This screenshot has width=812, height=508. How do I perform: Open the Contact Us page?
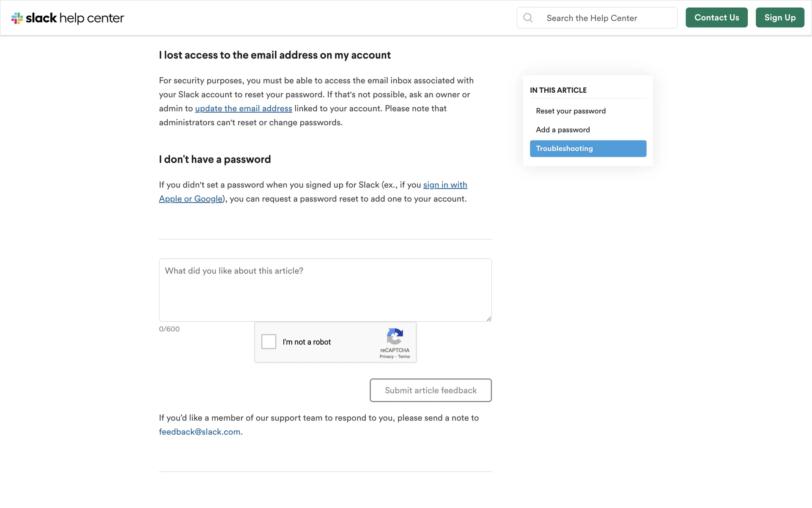point(716,18)
